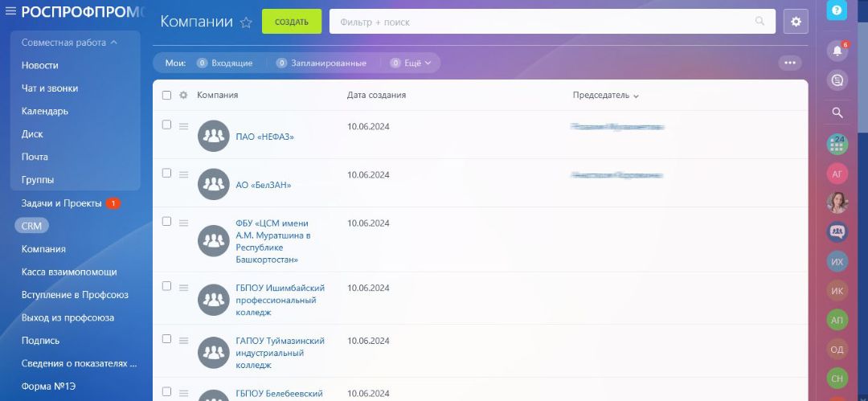This screenshot has height=401, width=868.
Task: Check the box for ПАО «НЕФАЗ» row
Action: click(166, 125)
